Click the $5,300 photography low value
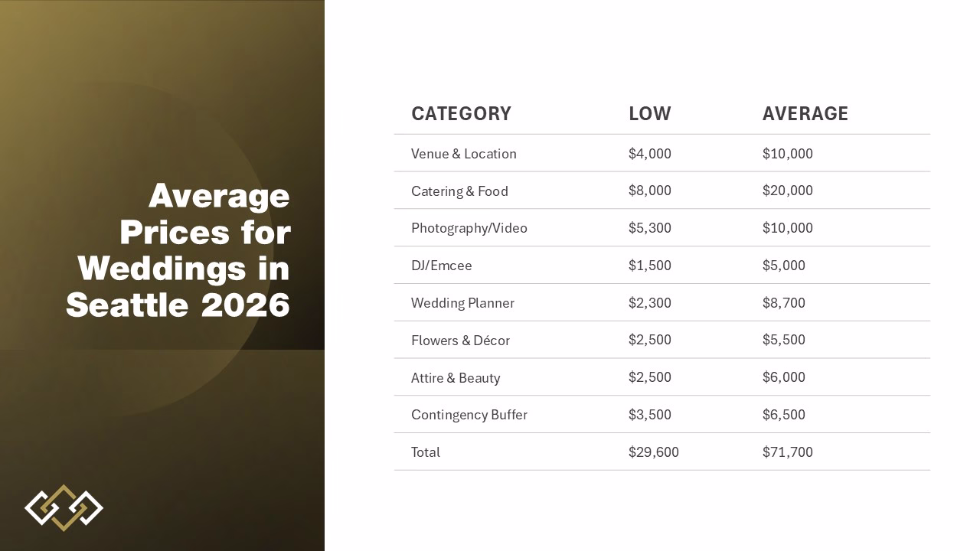The height and width of the screenshot is (551, 980). click(x=649, y=228)
